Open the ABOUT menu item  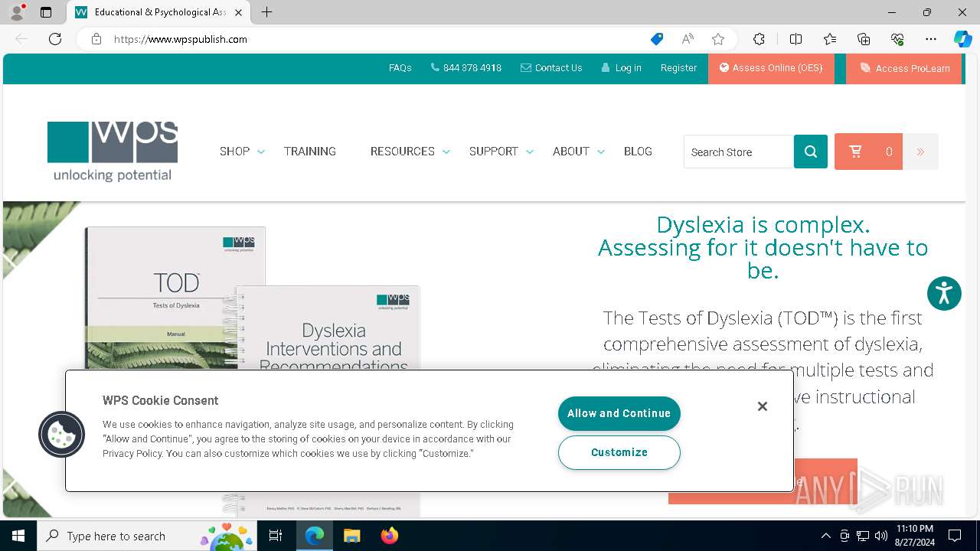pos(571,152)
